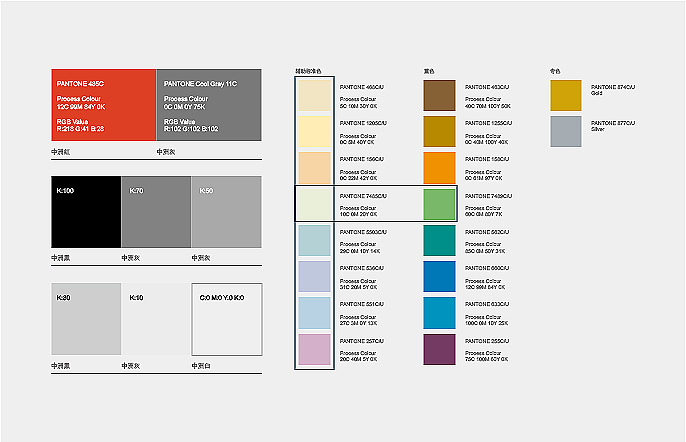Click the pale cream PANTONE 468C/U swatch
Screen dimensions: 686x442
pos(314,95)
